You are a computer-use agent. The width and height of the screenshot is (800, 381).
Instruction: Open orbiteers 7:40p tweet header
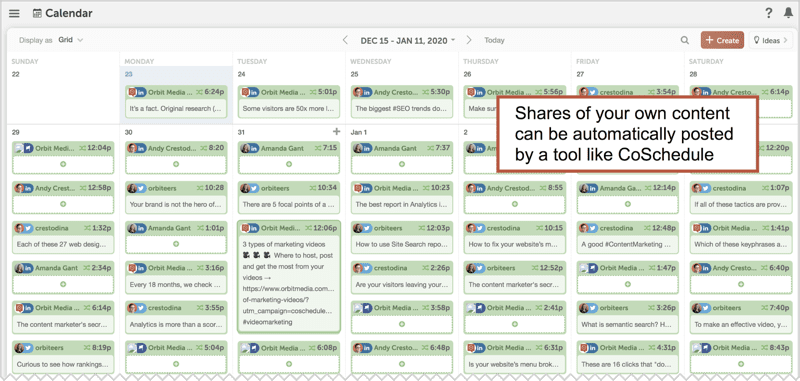[741, 308]
